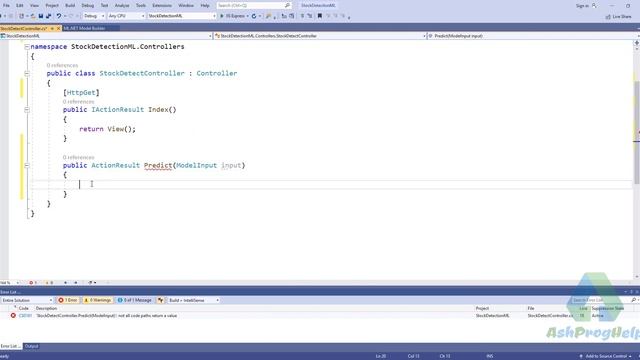Click the HttpGet attribute in code
This screenshot has height=360, width=640.
(81, 93)
